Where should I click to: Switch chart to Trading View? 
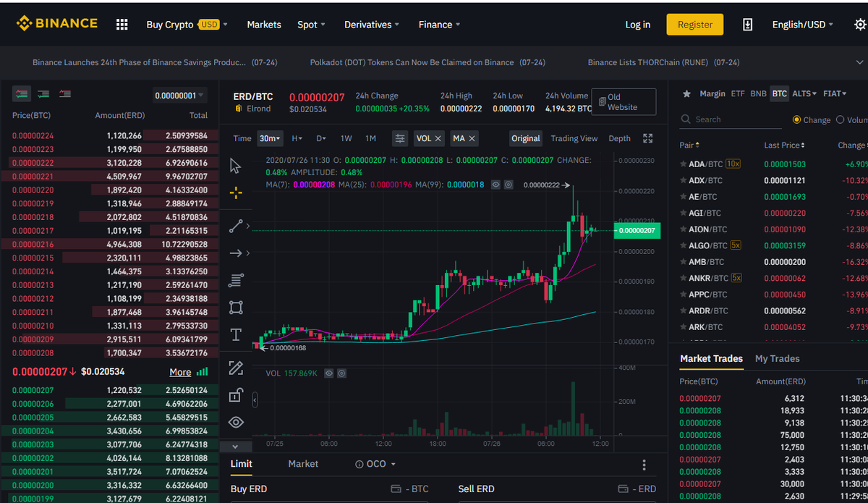click(x=574, y=138)
